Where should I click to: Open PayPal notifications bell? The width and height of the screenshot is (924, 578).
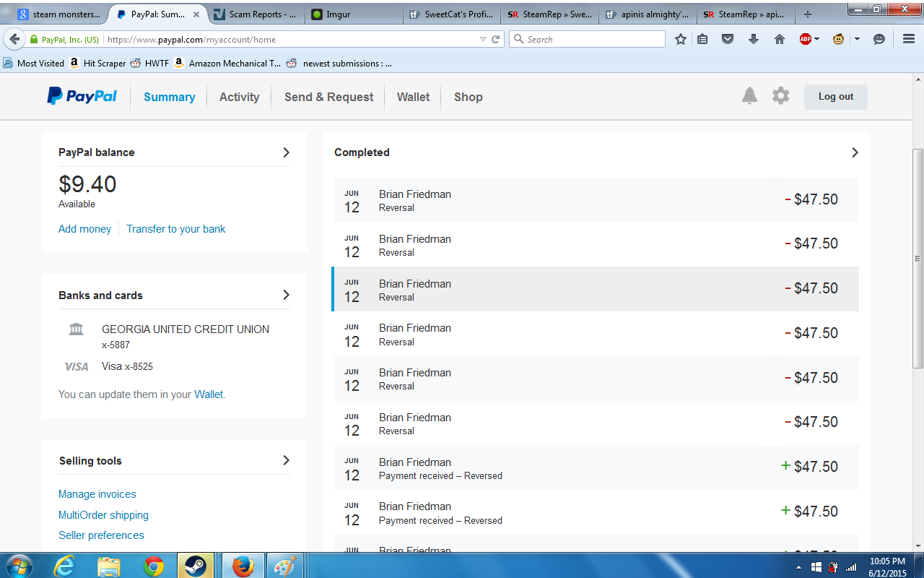(x=749, y=96)
